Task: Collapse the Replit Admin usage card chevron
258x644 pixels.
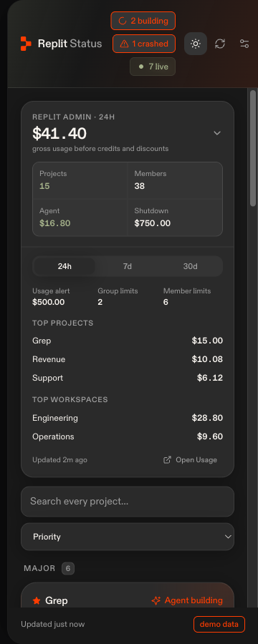Action: click(217, 133)
